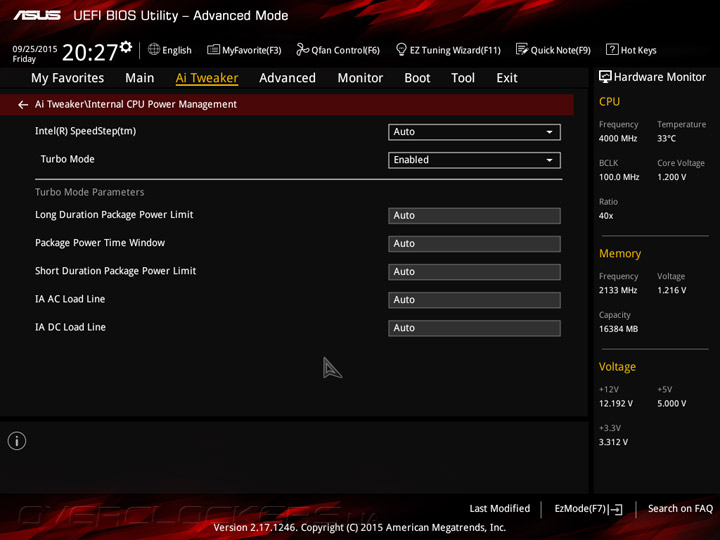Click the 3.312 V reading
Image resolution: width=720 pixels, height=540 pixels.
tap(613, 442)
